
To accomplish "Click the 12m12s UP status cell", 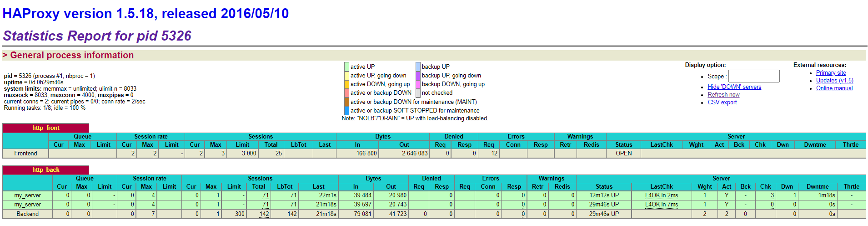I will [604, 195].
